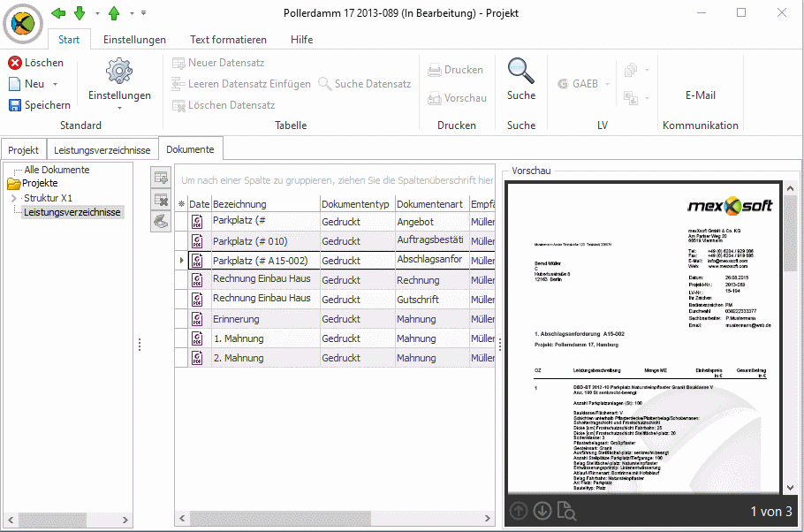The image size is (804, 532).
Task: Open the Einstellungen button dropdown arrow
Action: tap(119, 108)
